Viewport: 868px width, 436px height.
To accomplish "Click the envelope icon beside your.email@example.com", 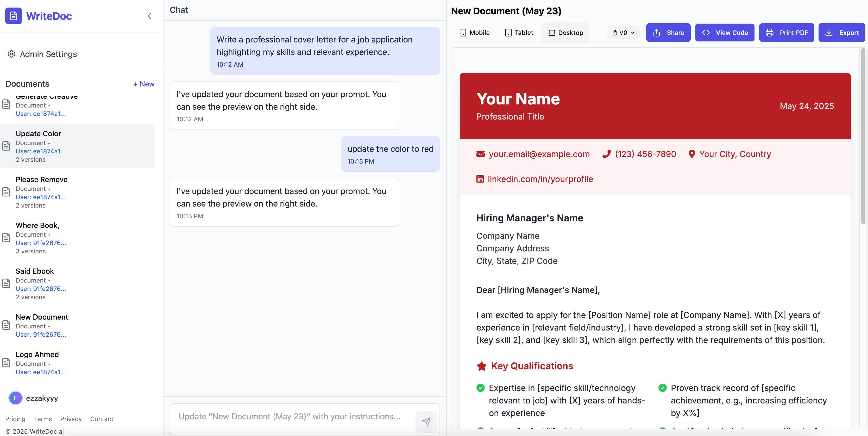I will pos(481,154).
